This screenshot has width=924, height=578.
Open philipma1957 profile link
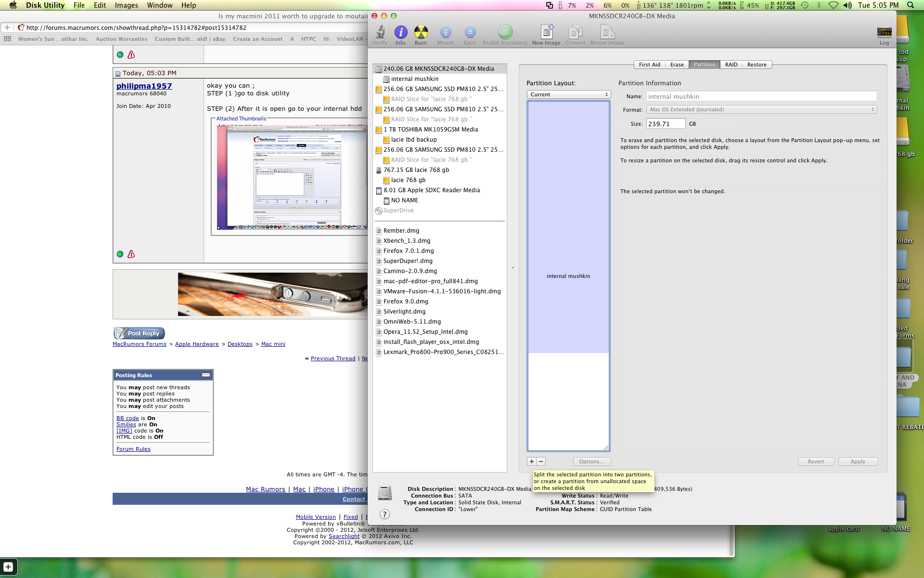(x=144, y=86)
